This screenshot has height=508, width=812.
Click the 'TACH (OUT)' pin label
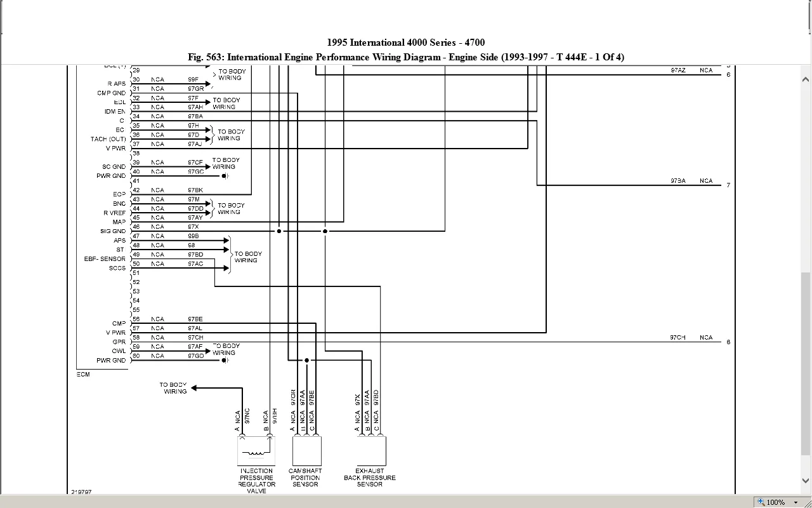(108, 139)
